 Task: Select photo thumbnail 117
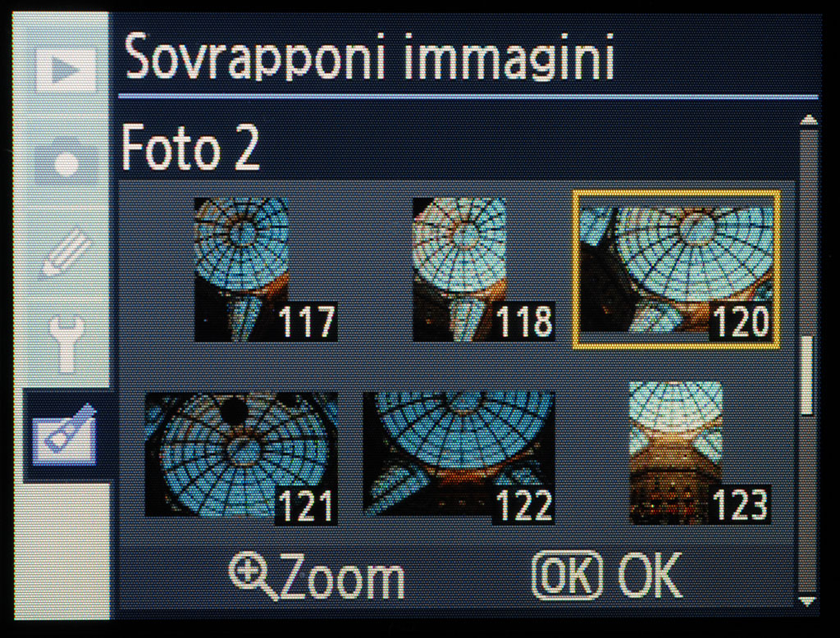(266, 268)
